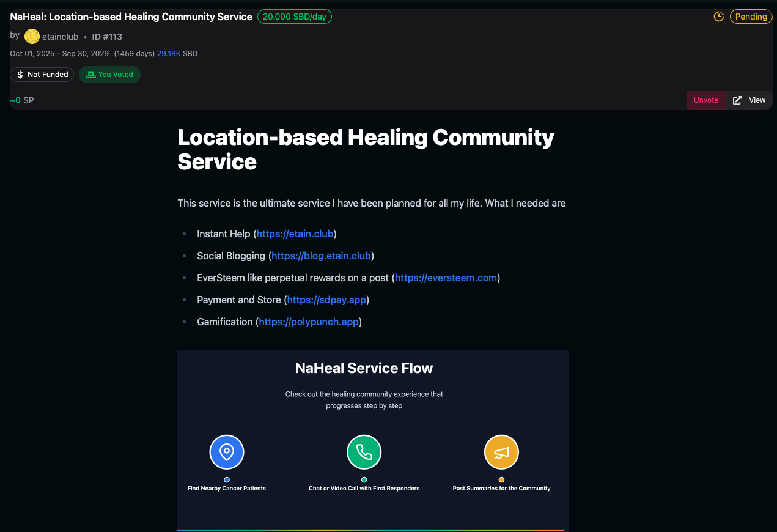
Task: Open the https://sdpay.app link
Action: point(326,300)
